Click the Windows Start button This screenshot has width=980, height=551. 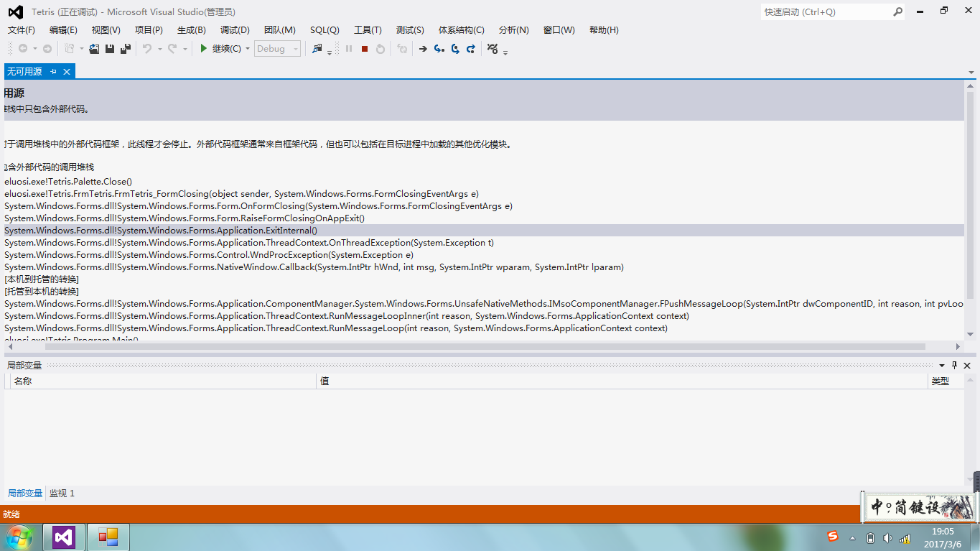[x=19, y=537]
